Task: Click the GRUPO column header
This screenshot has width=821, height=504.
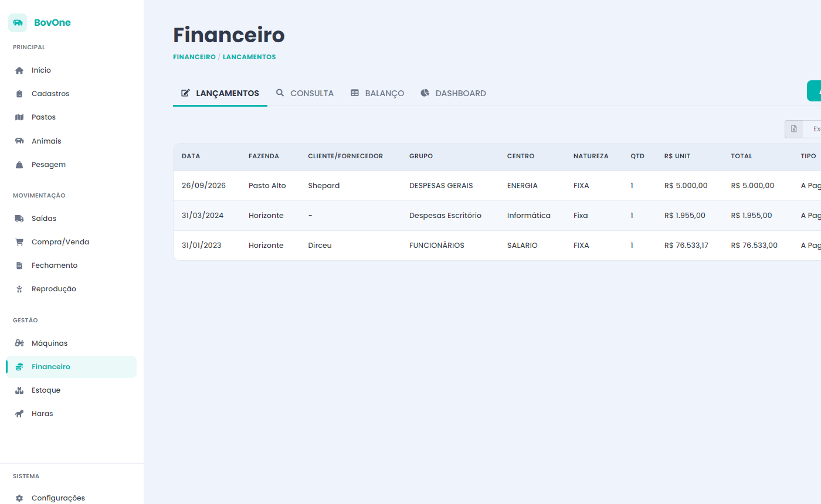Action: pos(421,156)
